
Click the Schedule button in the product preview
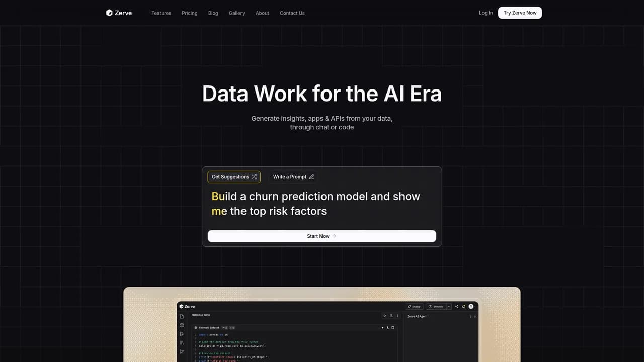point(436,306)
